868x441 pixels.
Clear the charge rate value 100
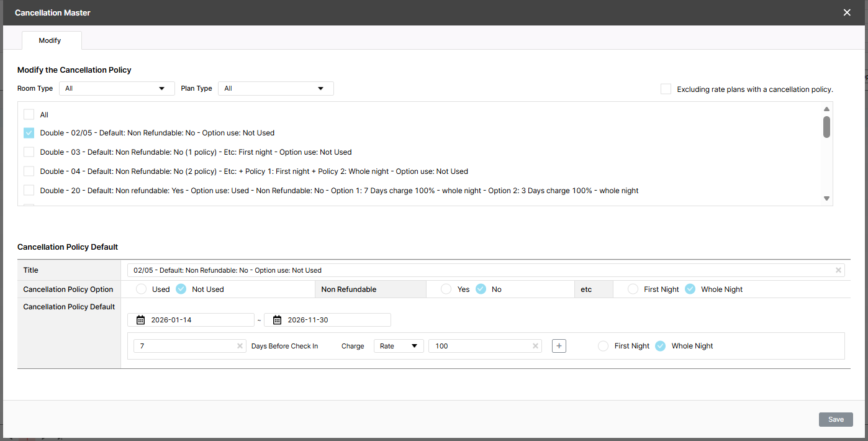(535, 346)
